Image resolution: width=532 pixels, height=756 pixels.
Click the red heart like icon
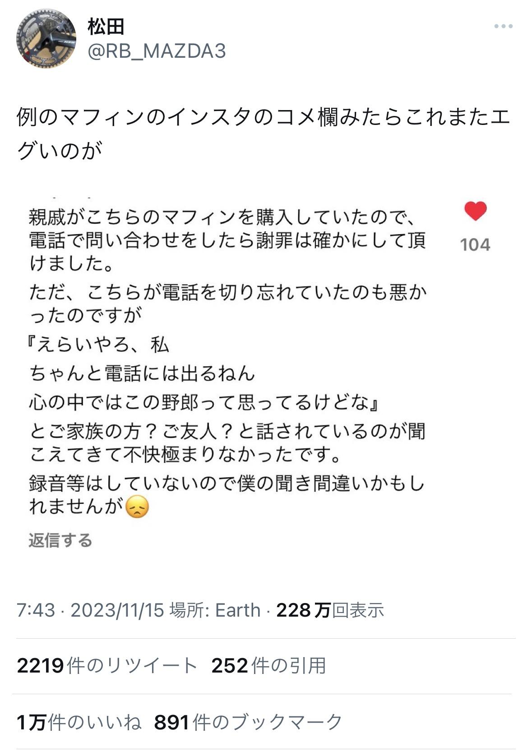point(475,211)
